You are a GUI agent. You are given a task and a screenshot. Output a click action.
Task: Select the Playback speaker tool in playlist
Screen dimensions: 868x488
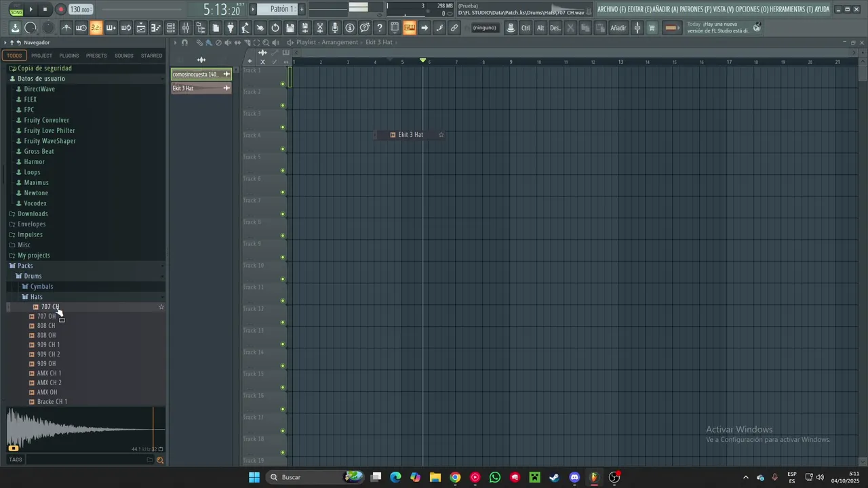(x=275, y=43)
